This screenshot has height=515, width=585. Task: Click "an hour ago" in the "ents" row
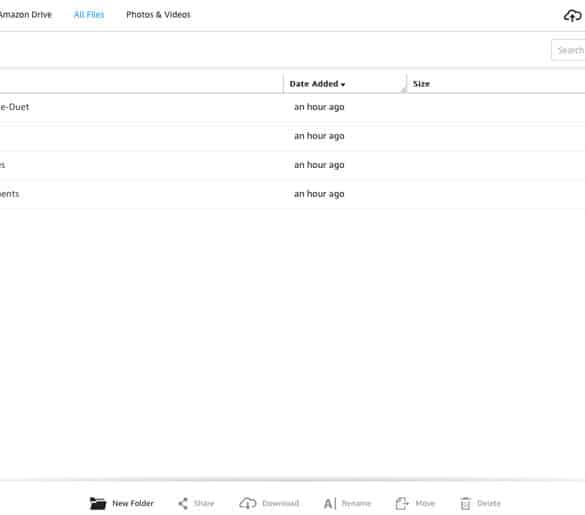click(x=319, y=194)
